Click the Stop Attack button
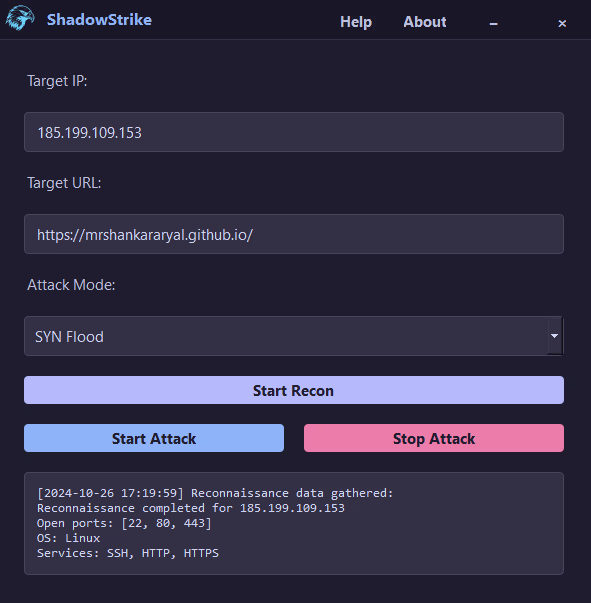Screen dimensions: 591x603 click(x=434, y=438)
